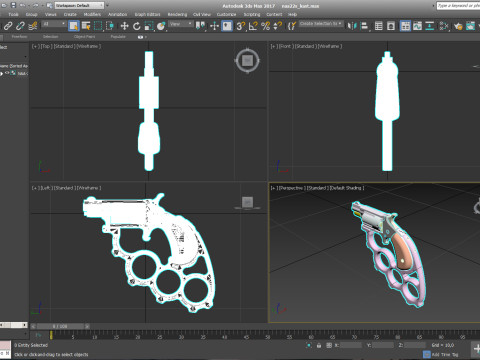Viewport: 480px width, 360px height.
Task: Click the Redo arrow icon
Action: [35, 5]
